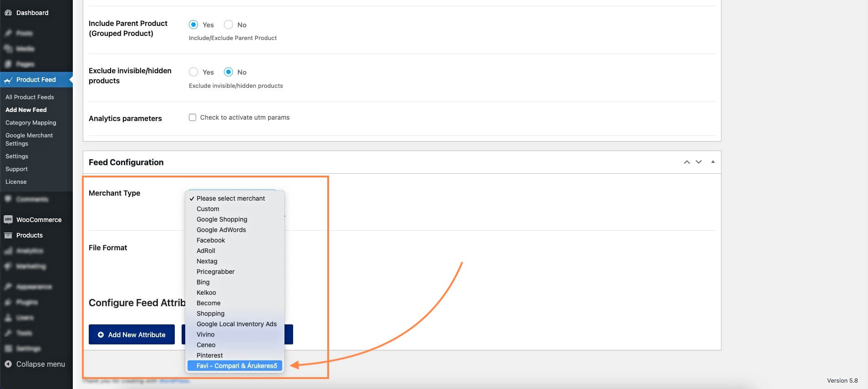Move Feed Configuration panel up
This screenshot has width=868, height=389.
click(687, 162)
